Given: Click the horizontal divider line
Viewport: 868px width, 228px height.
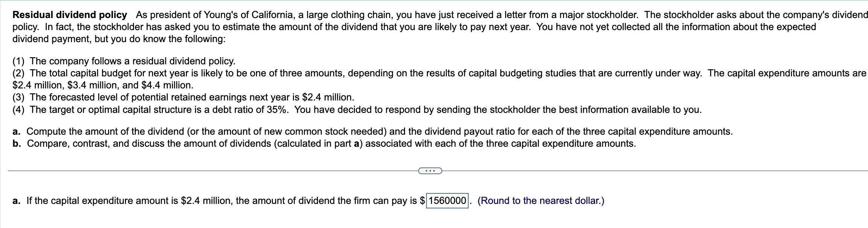Looking at the screenshot, I should (188, 170).
